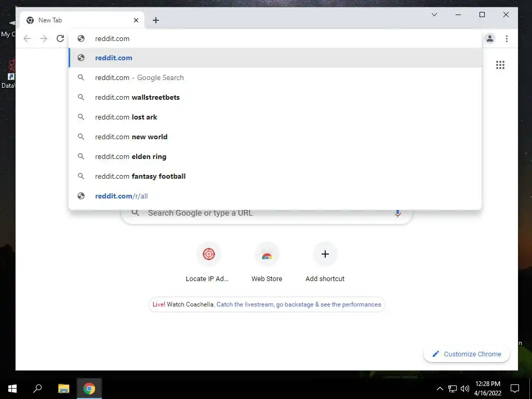Viewport: 532px width, 399px height.
Task: Click the address bar containing reddit.com
Action: point(275,38)
